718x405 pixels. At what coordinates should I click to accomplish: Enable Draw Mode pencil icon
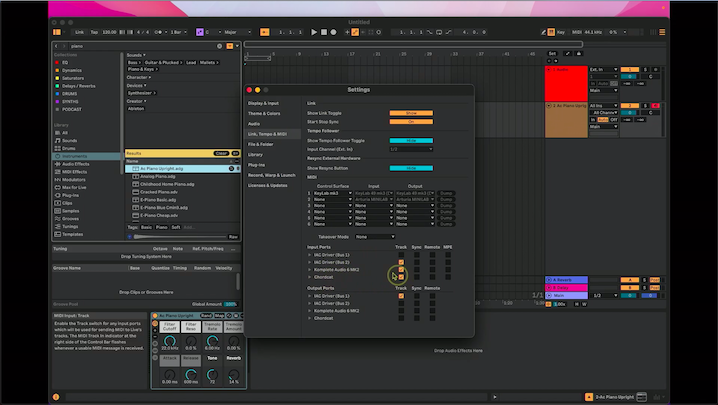543,32
